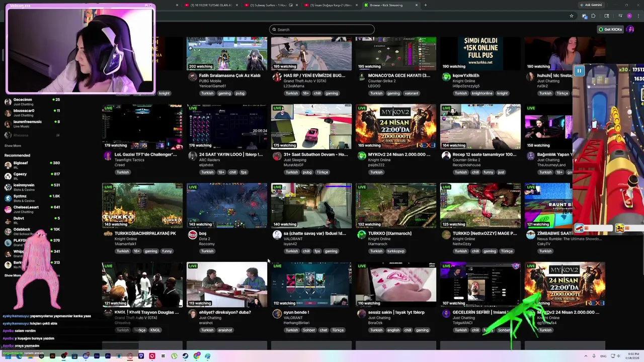Image resolution: width=644 pixels, height=362 pixels.
Task: Click the taskbar microphone tray icon
Action: coord(594,356)
